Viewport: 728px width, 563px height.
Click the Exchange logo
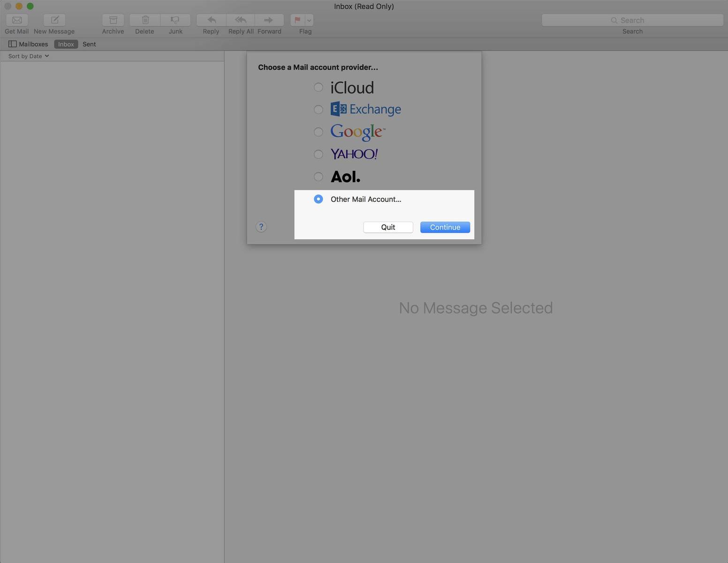(366, 109)
